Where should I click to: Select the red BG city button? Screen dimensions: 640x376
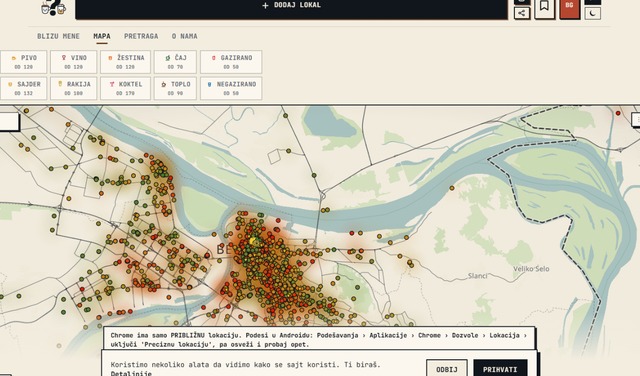click(x=569, y=8)
